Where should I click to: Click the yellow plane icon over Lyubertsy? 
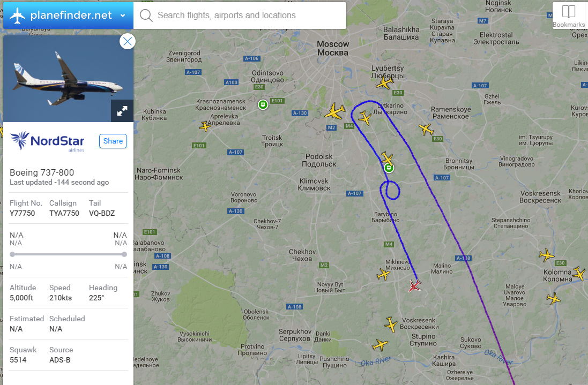pos(385,82)
